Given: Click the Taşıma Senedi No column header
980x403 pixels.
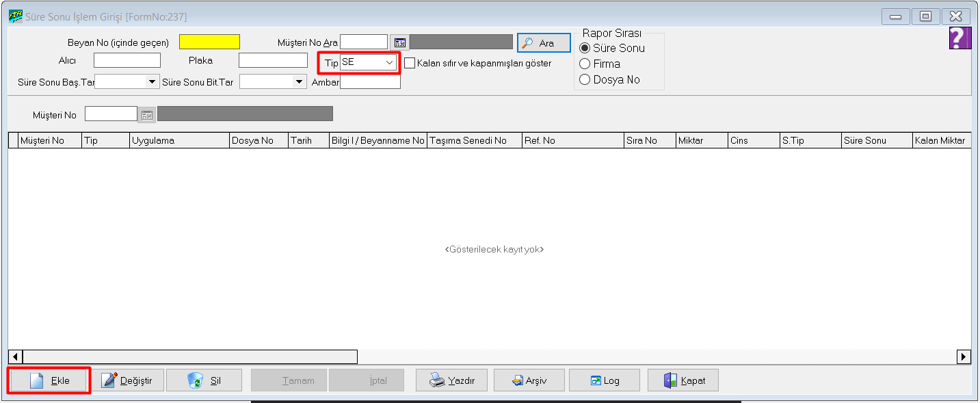Looking at the screenshot, I should (474, 140).
